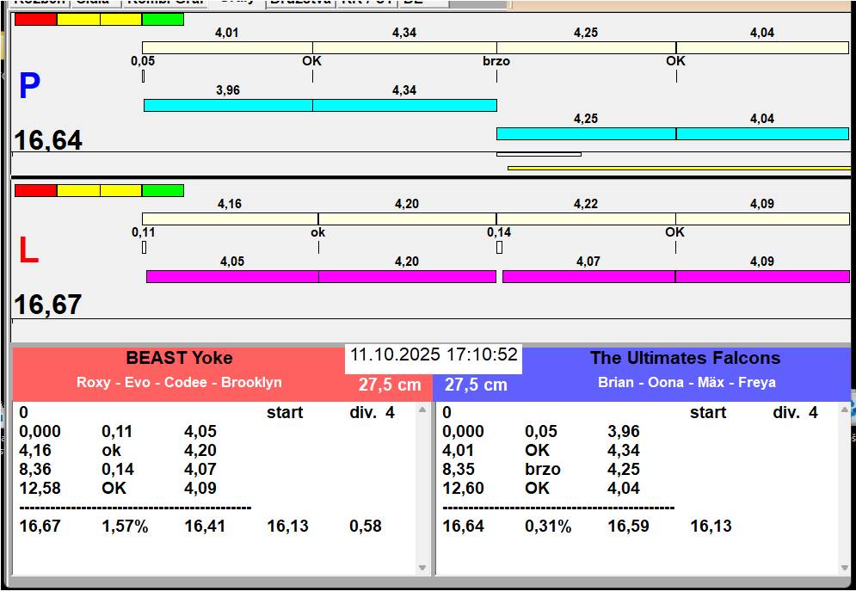Click the beige 4,22 segment in lane L
Viewport: 856px width, 616px height.
point(586,219)
